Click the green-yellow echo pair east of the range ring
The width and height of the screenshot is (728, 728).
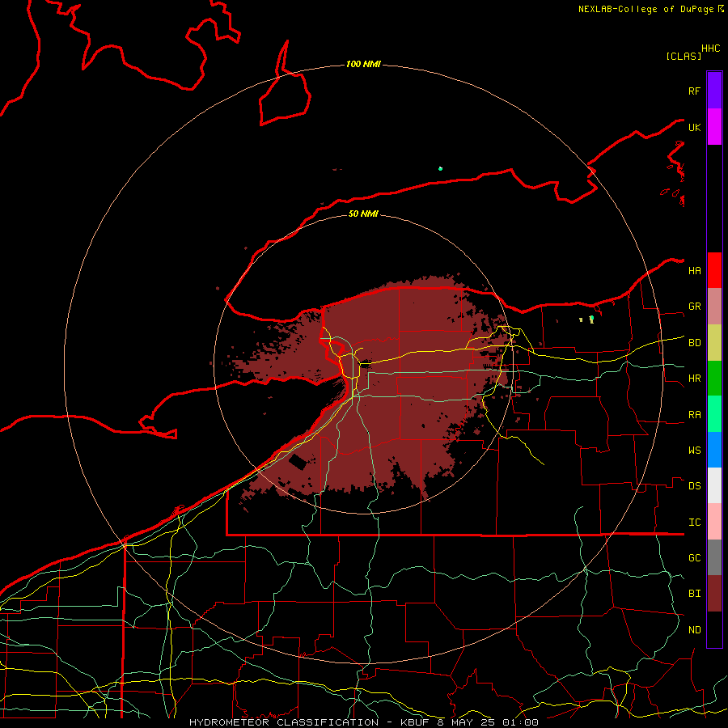coord(587,319)
